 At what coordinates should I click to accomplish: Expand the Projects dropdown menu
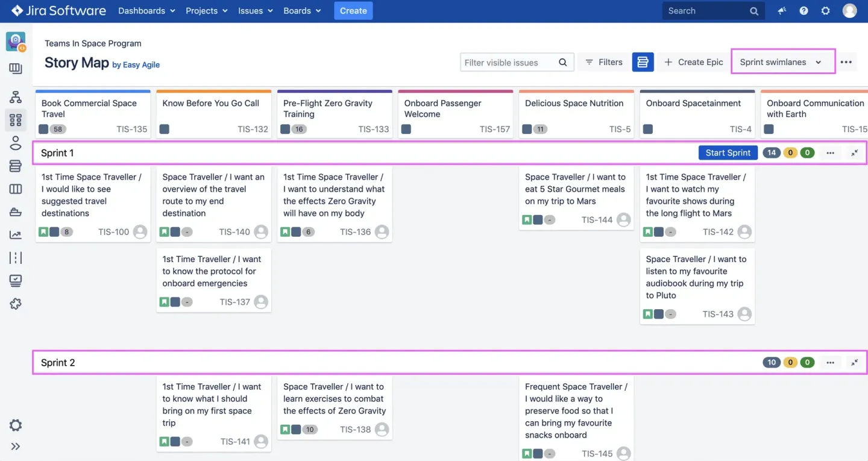206,10
